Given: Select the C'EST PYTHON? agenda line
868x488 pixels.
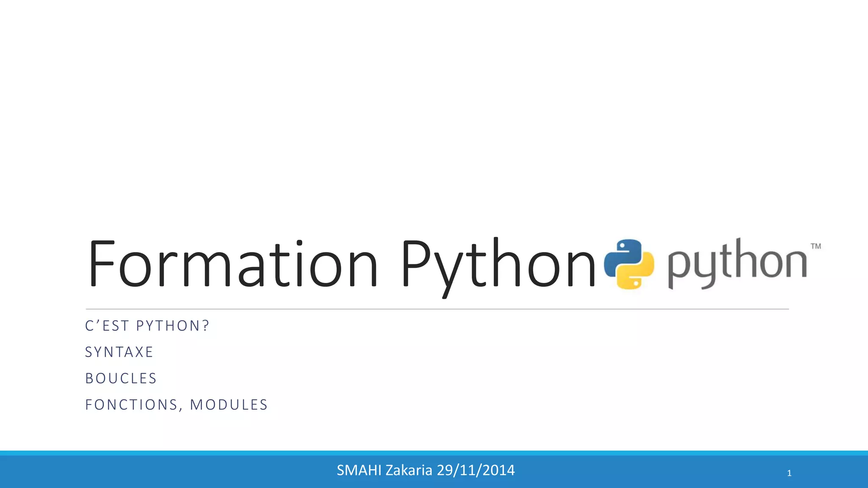Looking at the screenshot, I should (147, 326).
